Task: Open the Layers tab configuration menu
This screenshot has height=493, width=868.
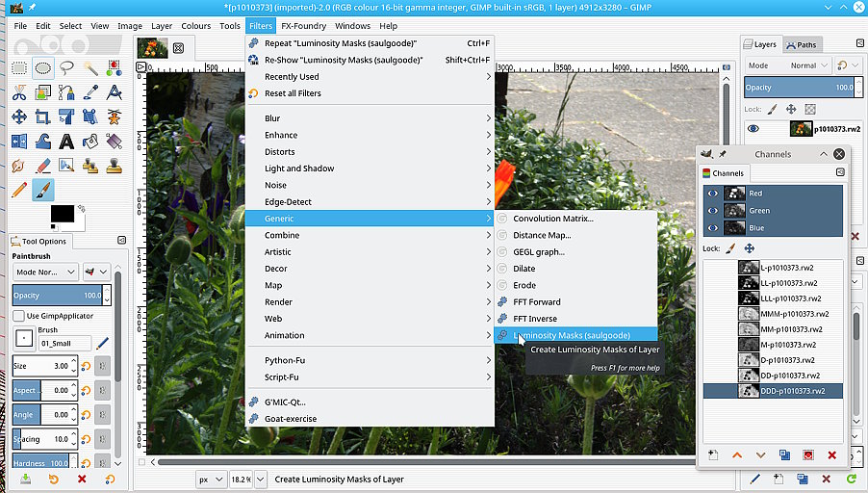Action: (859, 43)
